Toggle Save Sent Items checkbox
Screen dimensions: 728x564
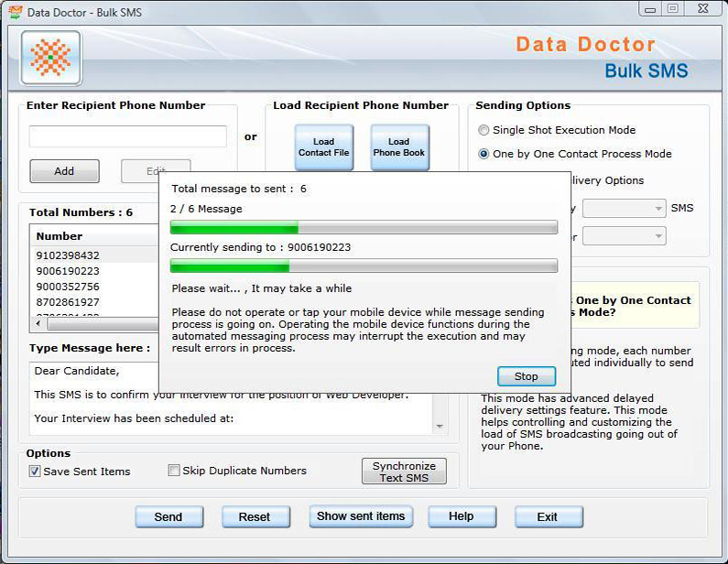(x=35, y=472)
